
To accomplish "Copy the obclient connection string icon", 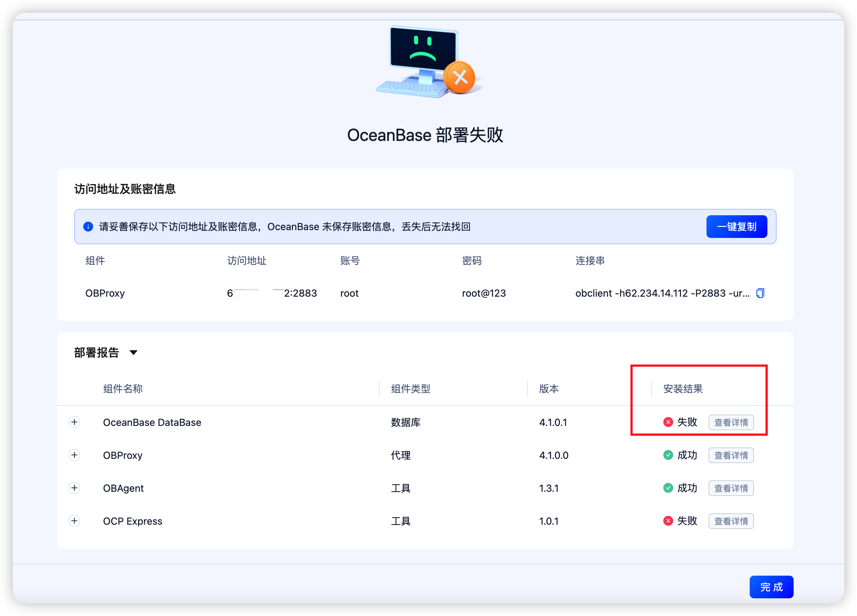I will (760, 293).
